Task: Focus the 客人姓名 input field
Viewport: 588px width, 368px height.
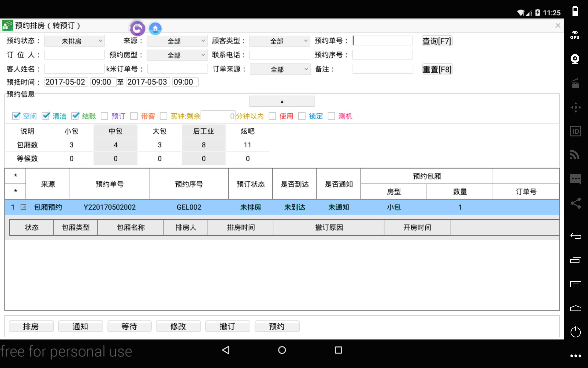Action: click(74, 69)
